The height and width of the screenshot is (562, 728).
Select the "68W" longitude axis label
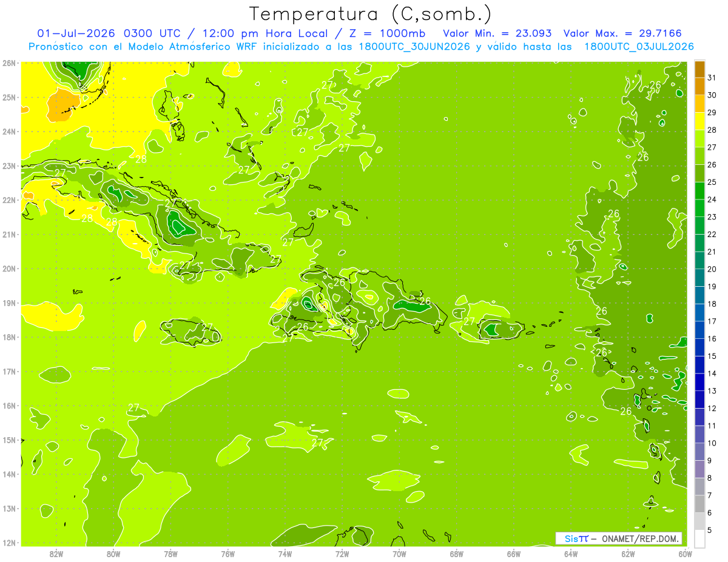tap(456, 554)
